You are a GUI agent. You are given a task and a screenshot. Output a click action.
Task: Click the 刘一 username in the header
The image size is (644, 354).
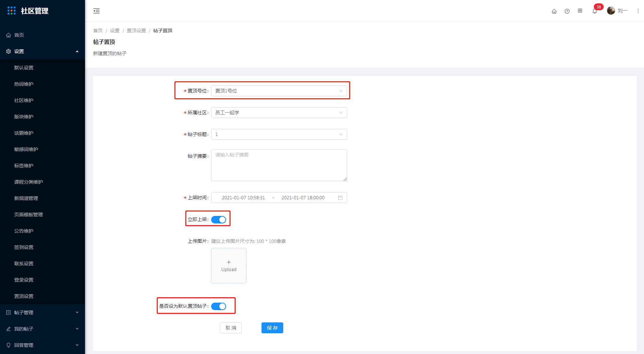622,11
